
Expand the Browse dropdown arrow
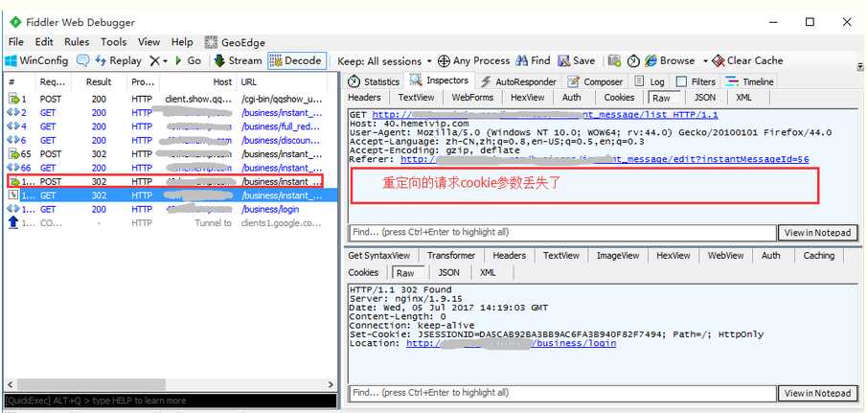(705, 61)
